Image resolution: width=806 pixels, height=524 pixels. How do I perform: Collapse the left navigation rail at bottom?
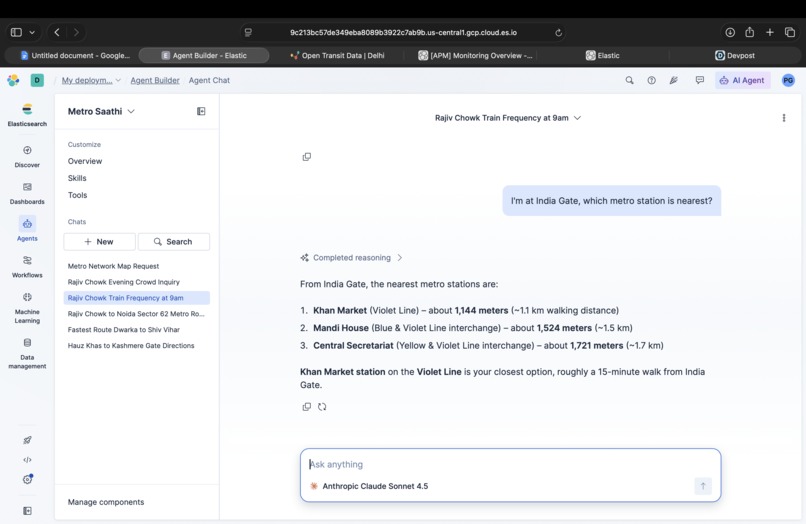(27, 511)
